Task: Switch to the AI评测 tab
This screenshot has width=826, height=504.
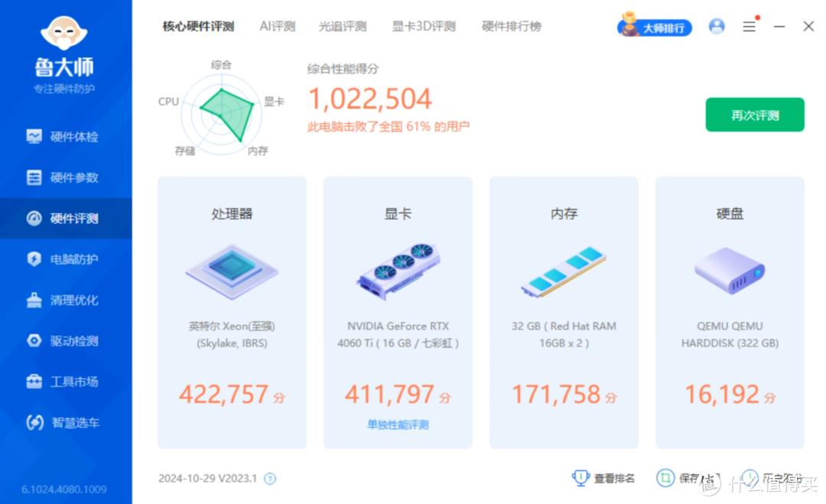Action: tap(277, 25)
